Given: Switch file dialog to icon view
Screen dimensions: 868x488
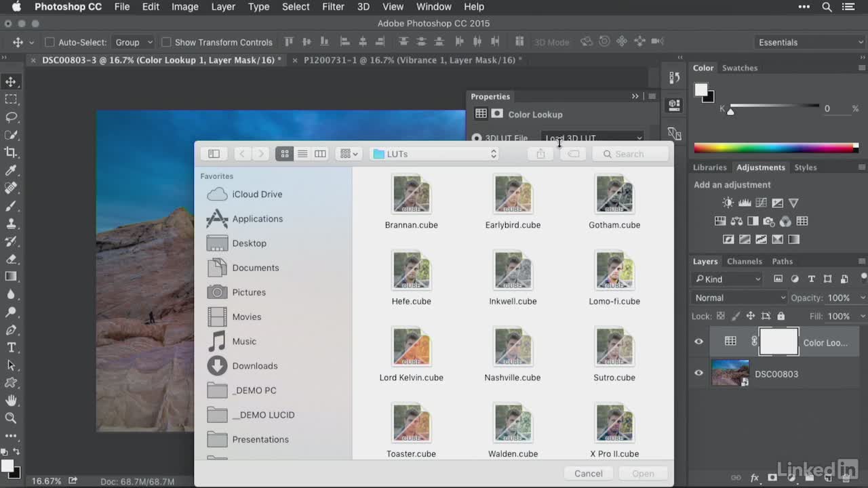Looking at the screenshot, I should point(285,154).
